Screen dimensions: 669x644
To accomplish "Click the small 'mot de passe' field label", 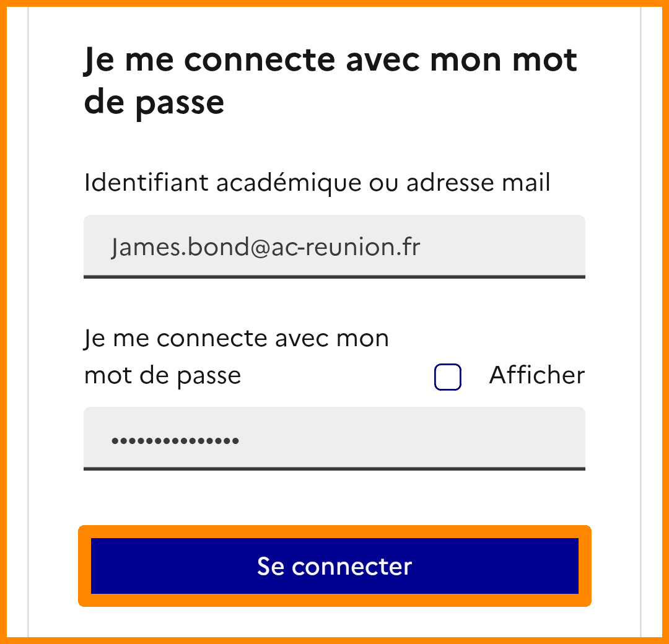I will point(162,375).
